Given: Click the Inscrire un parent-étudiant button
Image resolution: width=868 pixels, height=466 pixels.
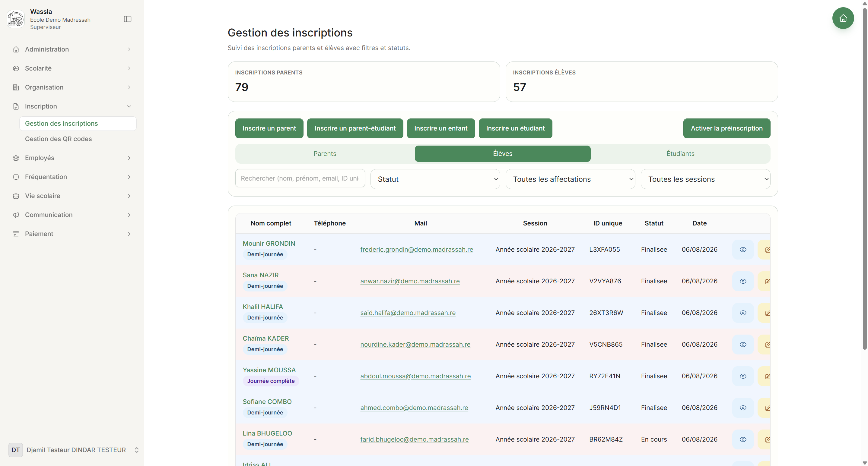Looking at the screenshot, I should coord(355,128).
